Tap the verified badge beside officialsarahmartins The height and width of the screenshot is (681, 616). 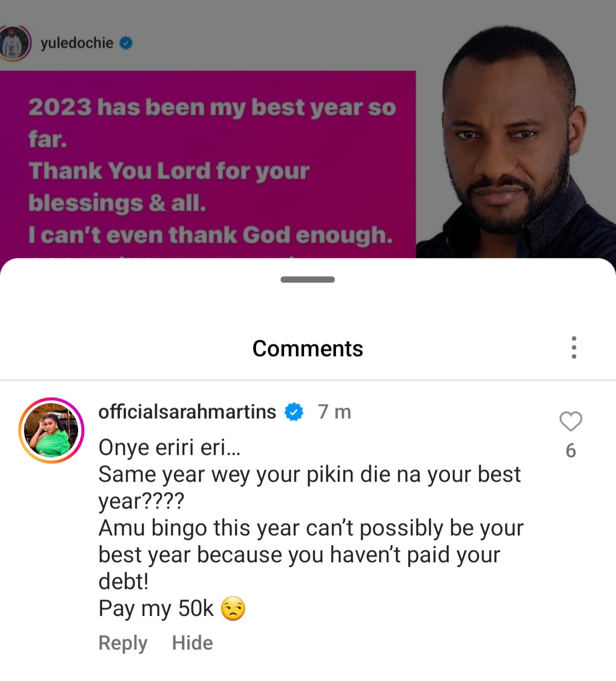(x=294, y=412)
